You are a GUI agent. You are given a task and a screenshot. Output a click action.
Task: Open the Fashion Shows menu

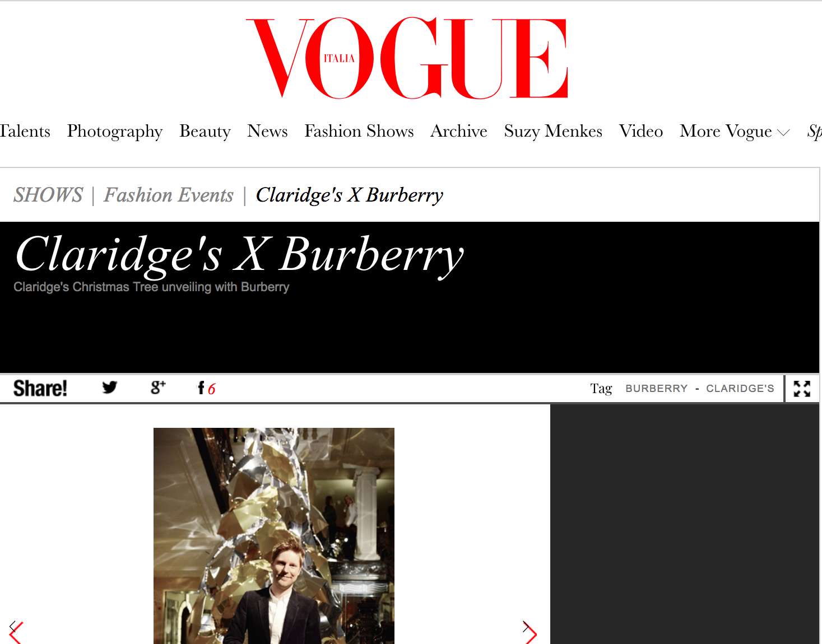click(x=359, y=131)
